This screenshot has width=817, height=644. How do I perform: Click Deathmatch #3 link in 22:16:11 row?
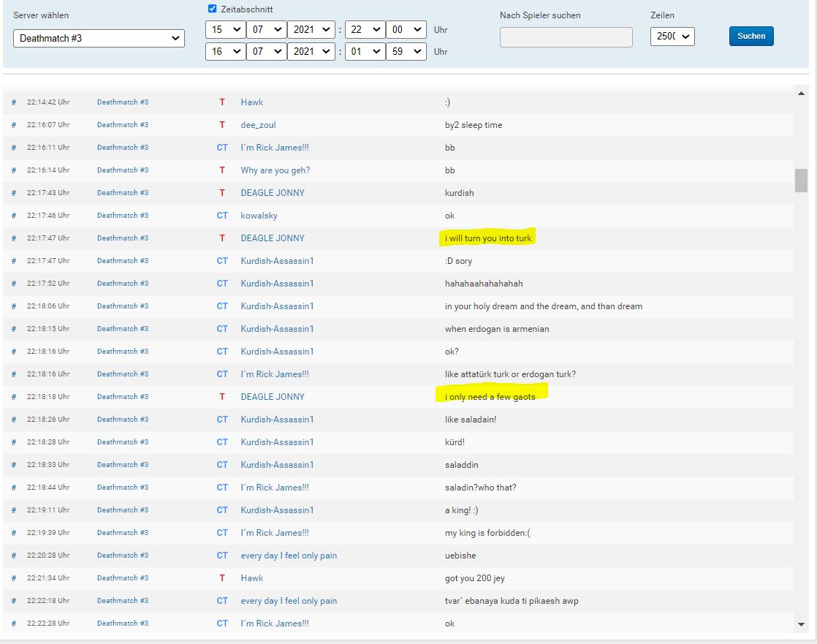(122, 148)
